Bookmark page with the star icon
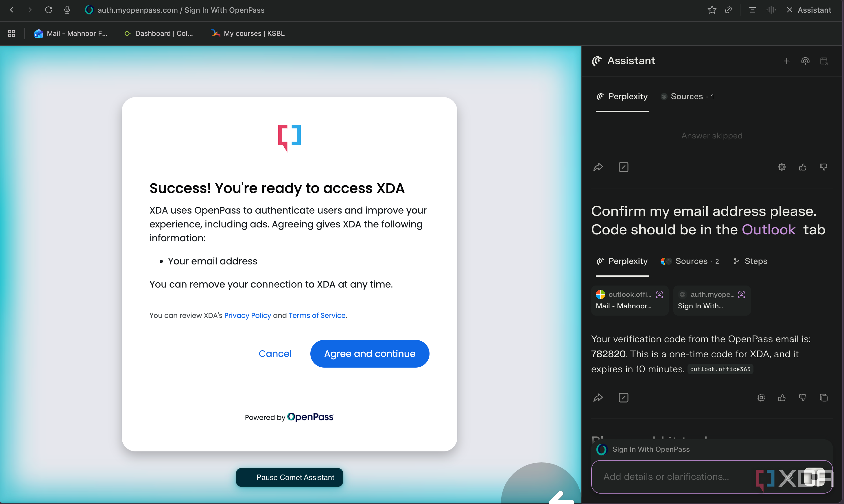Screen dimensions: 844x504 click(712, 10)
